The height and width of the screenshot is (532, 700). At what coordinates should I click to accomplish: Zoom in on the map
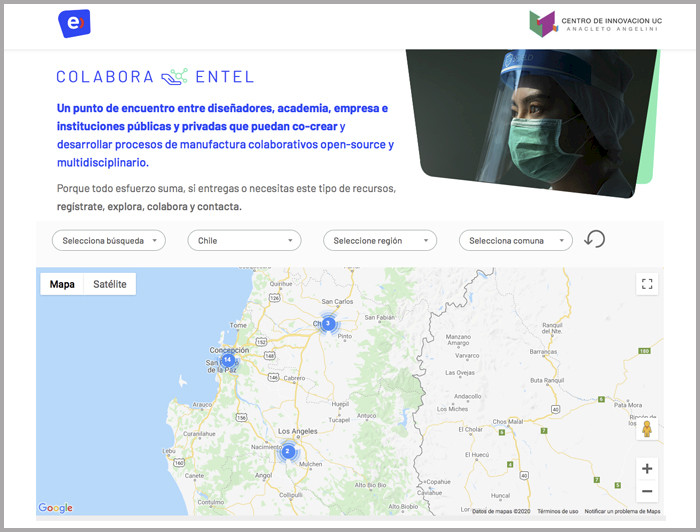[x=647, y=468]
